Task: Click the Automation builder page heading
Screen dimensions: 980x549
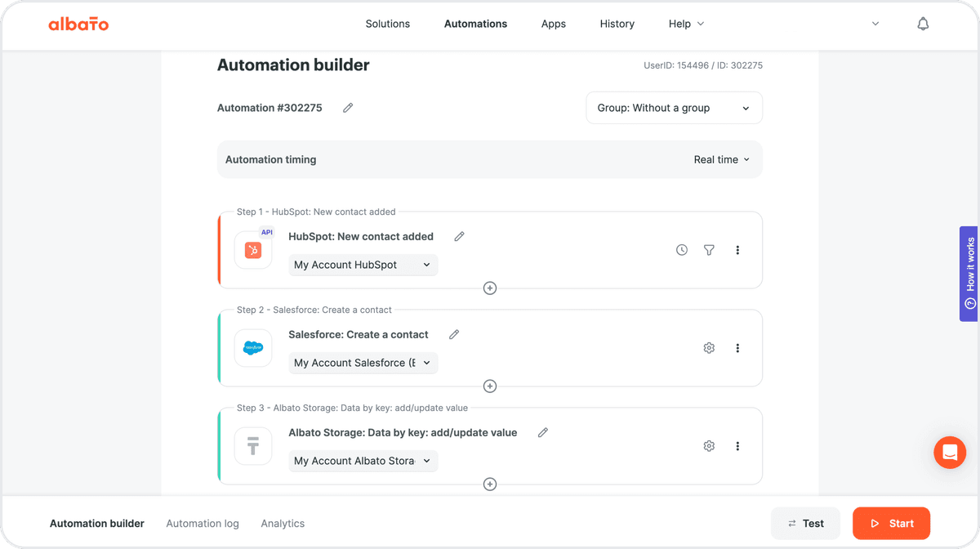Action: (293, 65)
